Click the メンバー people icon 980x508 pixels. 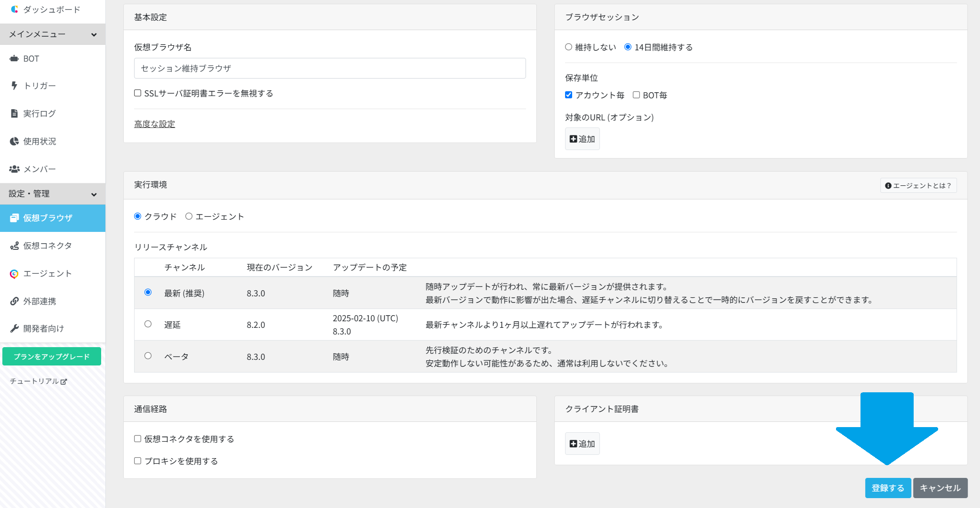[14, 169]
